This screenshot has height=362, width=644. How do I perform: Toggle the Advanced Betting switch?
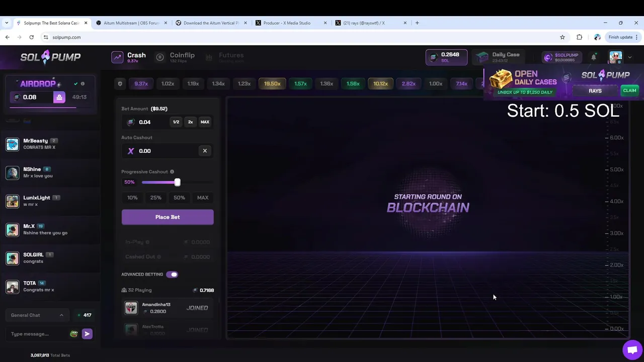coord(172,275)
